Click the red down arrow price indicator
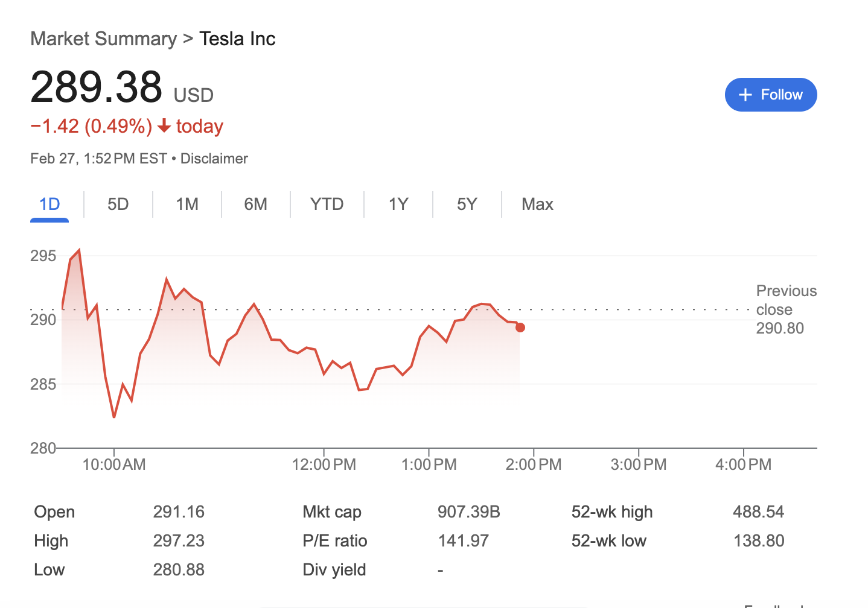868x608 pixels. click(164, 126)
